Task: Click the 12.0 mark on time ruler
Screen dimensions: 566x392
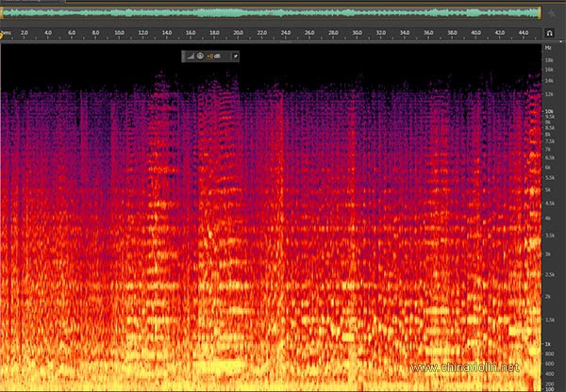Action: click(143, 33)
